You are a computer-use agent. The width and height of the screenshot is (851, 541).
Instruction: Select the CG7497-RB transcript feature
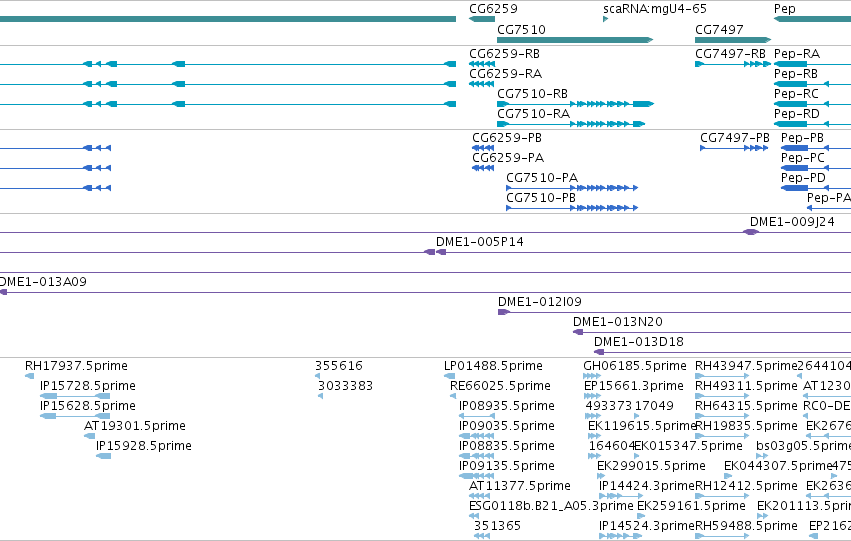point(733,64)
